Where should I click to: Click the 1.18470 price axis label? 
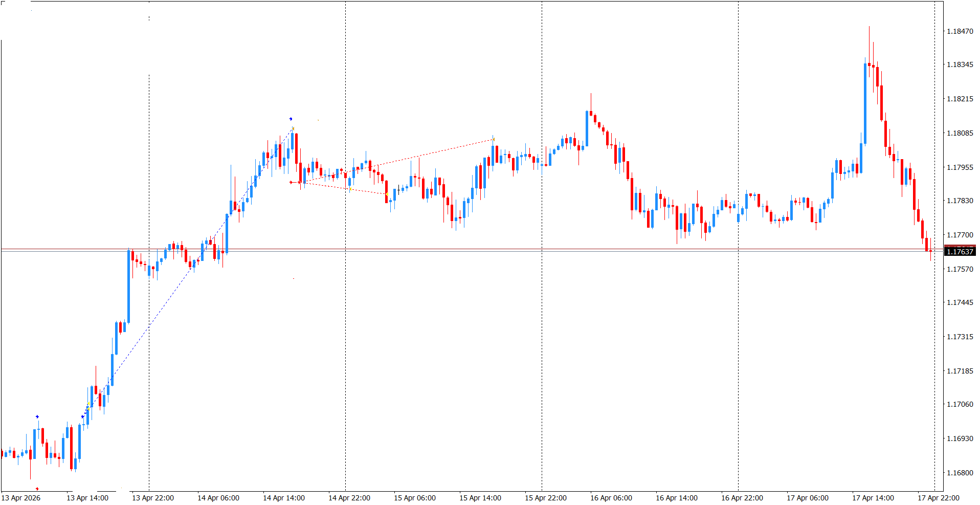point(960,31)
